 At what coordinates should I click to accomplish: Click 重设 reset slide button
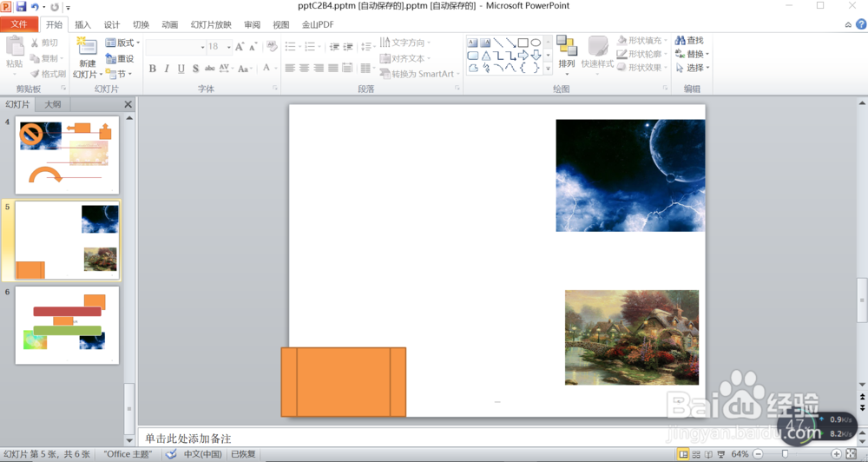[120, 58]
